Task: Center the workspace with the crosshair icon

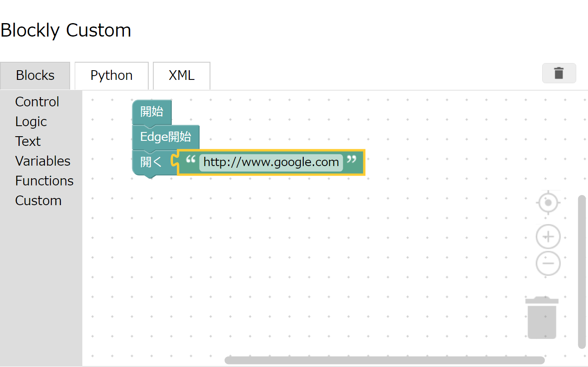Action: pos(548,202)
